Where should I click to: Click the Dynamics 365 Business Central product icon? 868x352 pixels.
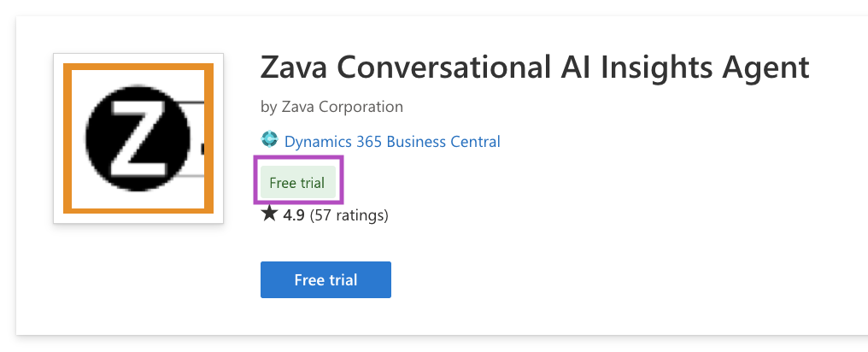(270, 141)
